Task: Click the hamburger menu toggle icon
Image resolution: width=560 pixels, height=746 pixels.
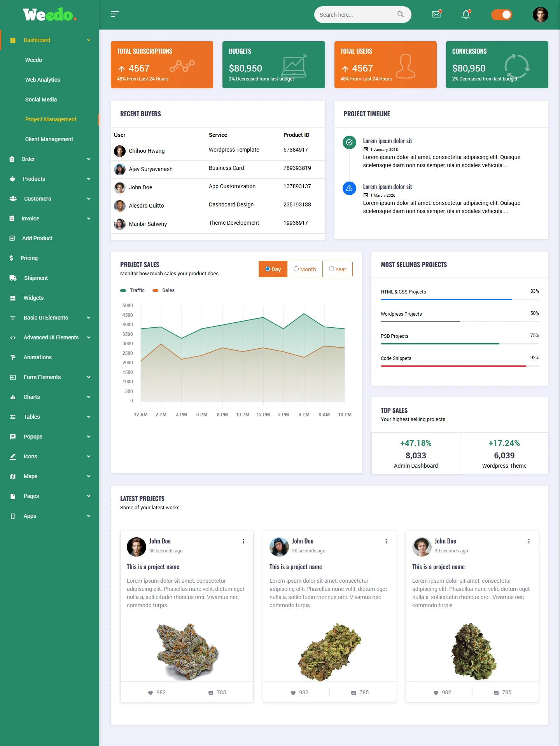Action: pyautogui.click(x=115, y=14)
